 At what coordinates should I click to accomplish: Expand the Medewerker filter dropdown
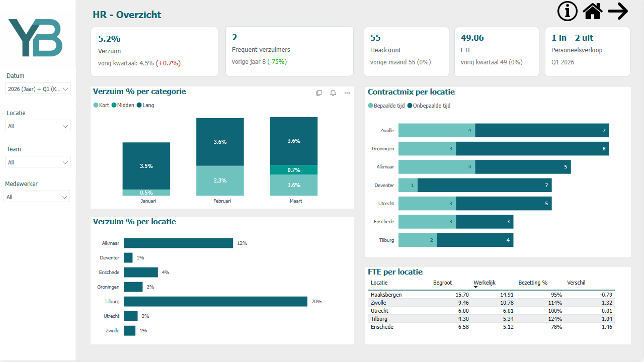point(37,197)
